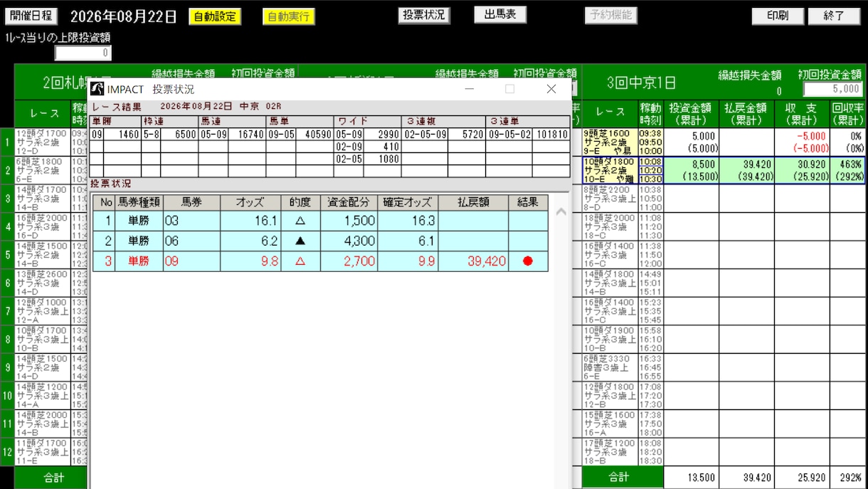Click the 合計 total 回収率 292%
868x489 pixels.
[847, 478]
